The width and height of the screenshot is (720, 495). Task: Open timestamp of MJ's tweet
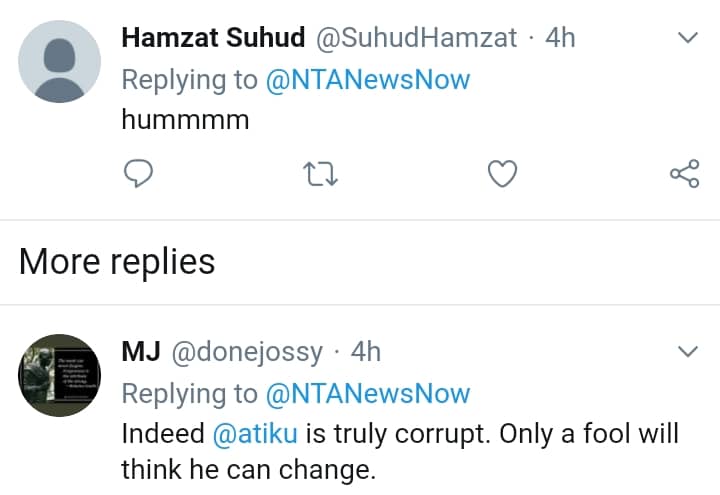366,352
